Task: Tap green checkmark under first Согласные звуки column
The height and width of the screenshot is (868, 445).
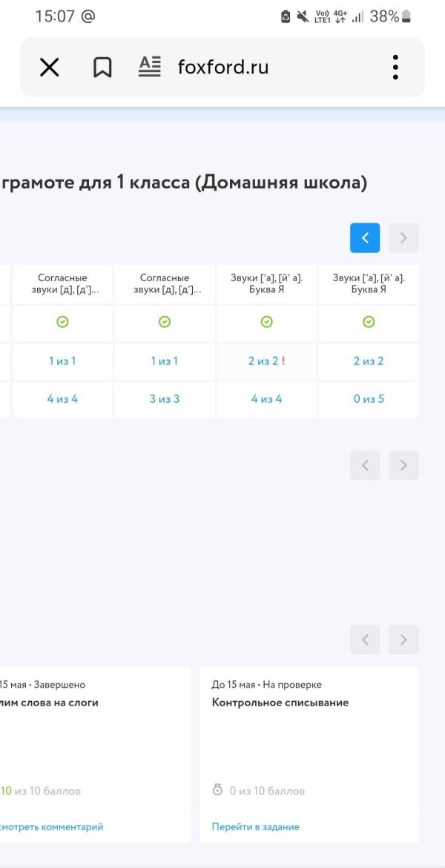Action: (x=63, y=323)
